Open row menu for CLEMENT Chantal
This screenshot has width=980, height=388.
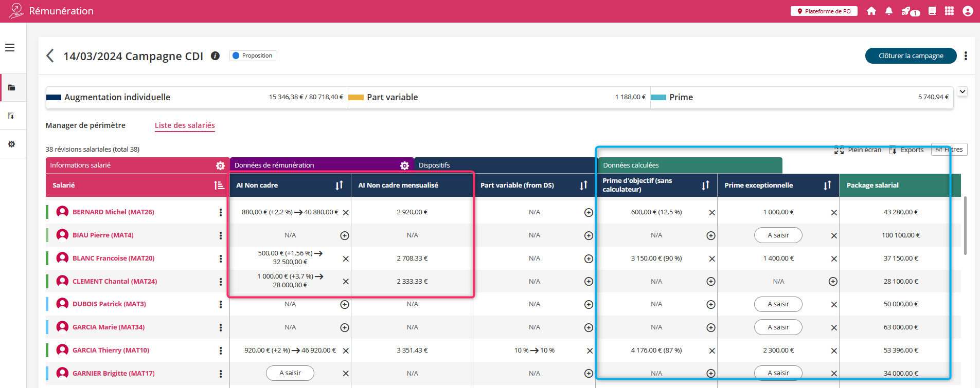[221, 282]
